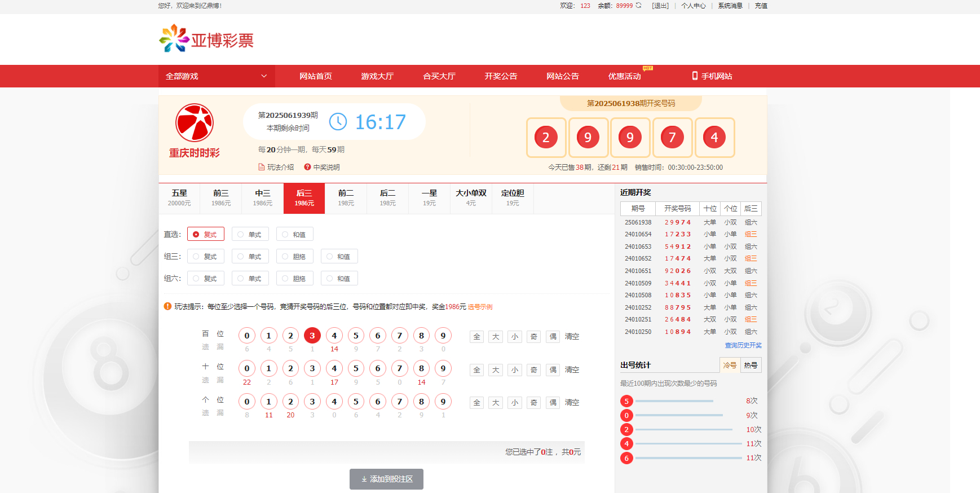
Task: Click the balance refresh icon
Action: (638, 6)
